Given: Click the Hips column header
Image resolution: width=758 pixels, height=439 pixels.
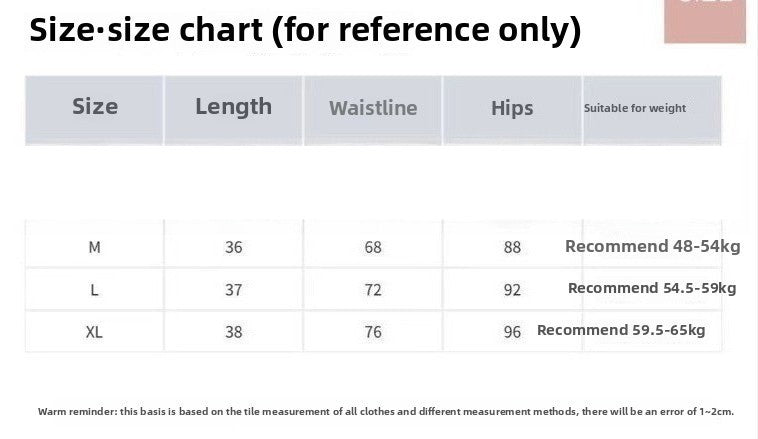Looking at the screenshot, I should click(512, 108).
